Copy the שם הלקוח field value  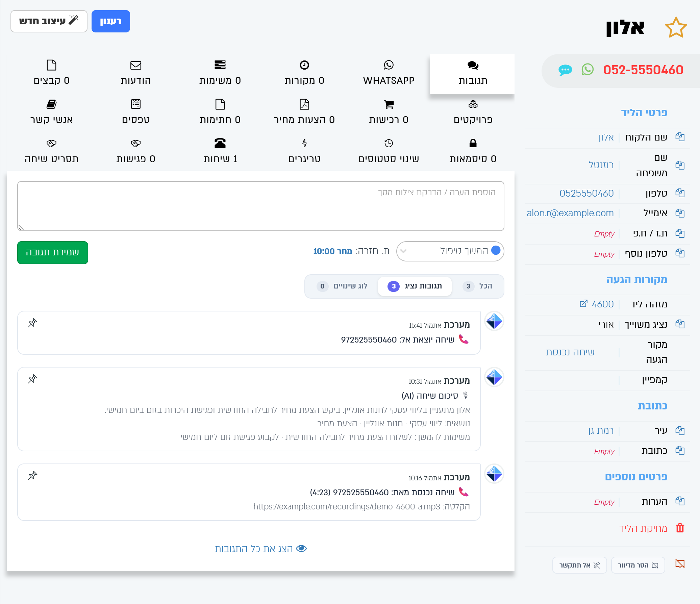[x=680, y=137]
